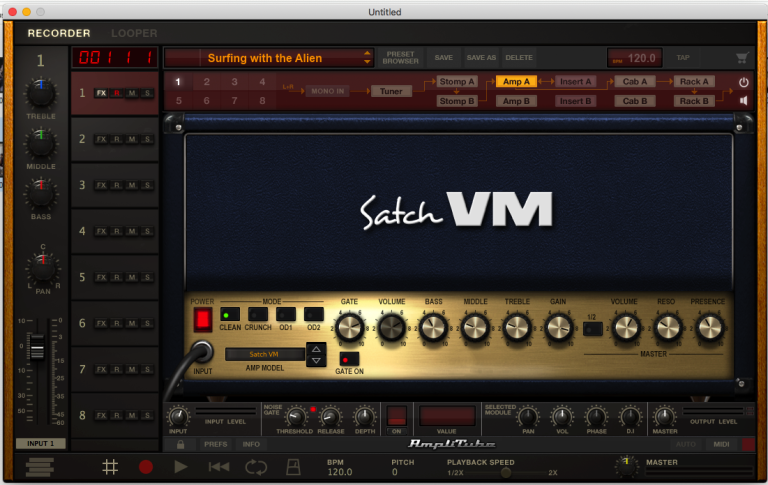Viewport: 768px width, 485px height.
Task: Enable loop playback icon
Action: tap(256, 467)
